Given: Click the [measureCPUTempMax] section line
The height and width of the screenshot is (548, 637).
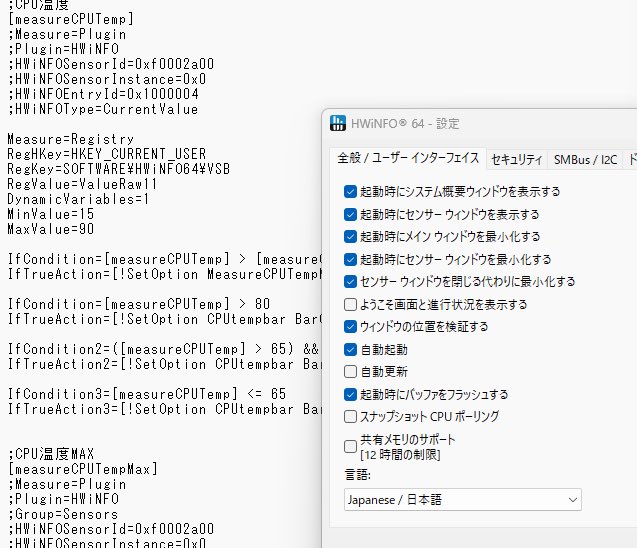Looking at the screenshot, I should pos(83,469).
